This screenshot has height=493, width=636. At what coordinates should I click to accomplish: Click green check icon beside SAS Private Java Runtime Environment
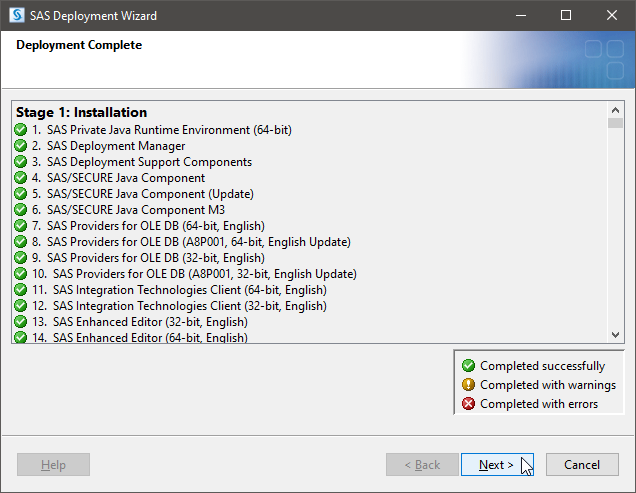(20, 130)
